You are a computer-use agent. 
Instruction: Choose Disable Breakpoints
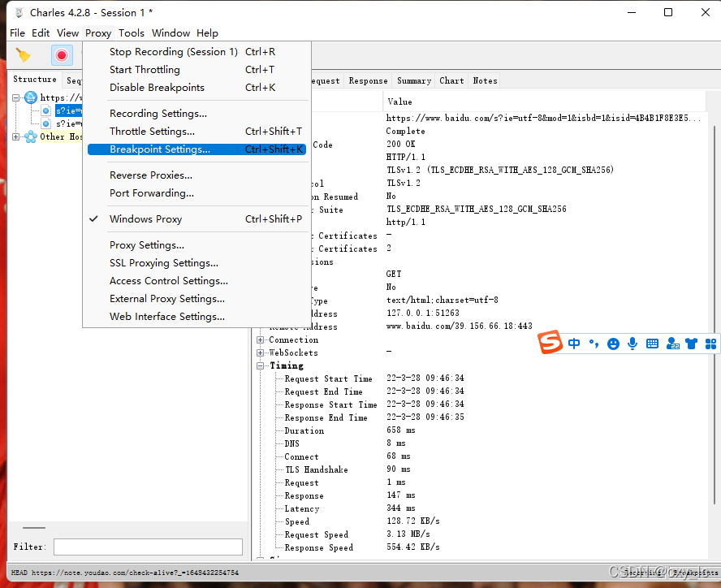click(x=196, y=88)
